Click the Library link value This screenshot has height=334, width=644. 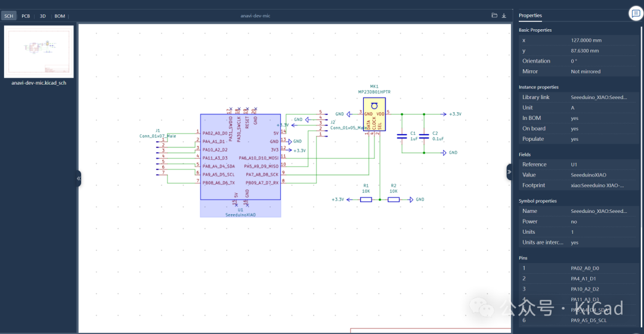[x=599, y=97]
